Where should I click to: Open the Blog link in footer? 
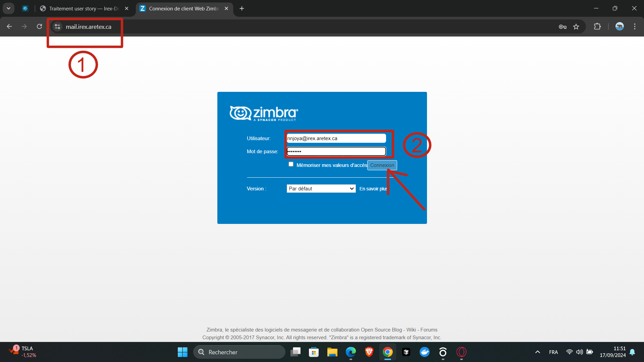(x=397, y=330)
